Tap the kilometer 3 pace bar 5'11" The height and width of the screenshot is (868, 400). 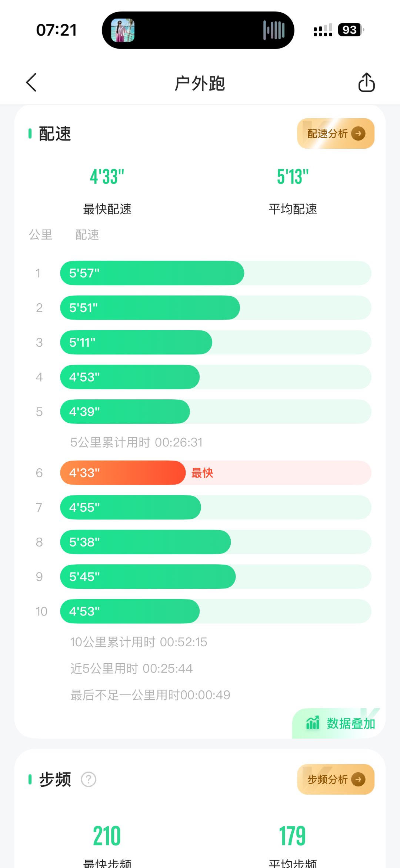click(136, 342)
